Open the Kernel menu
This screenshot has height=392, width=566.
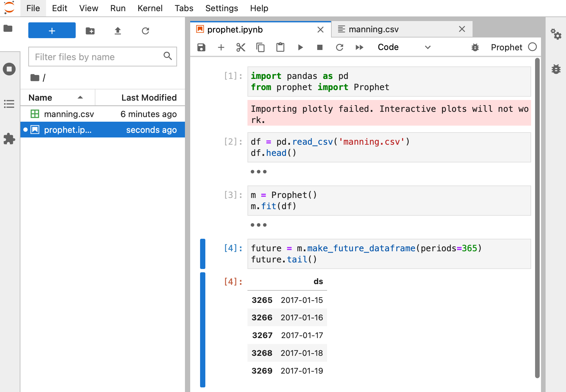[150, 8]
